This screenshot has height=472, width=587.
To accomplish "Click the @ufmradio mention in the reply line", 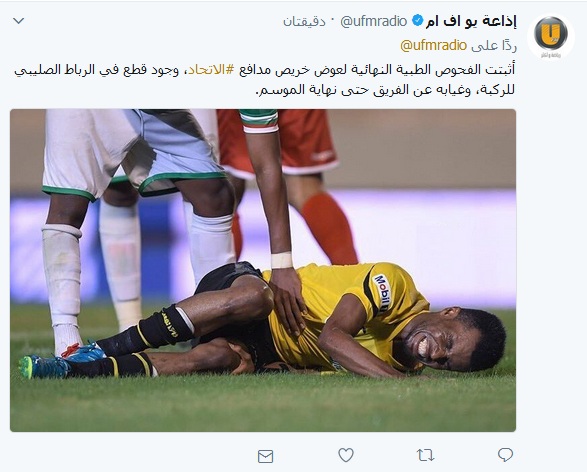I will tap(434, 46).
